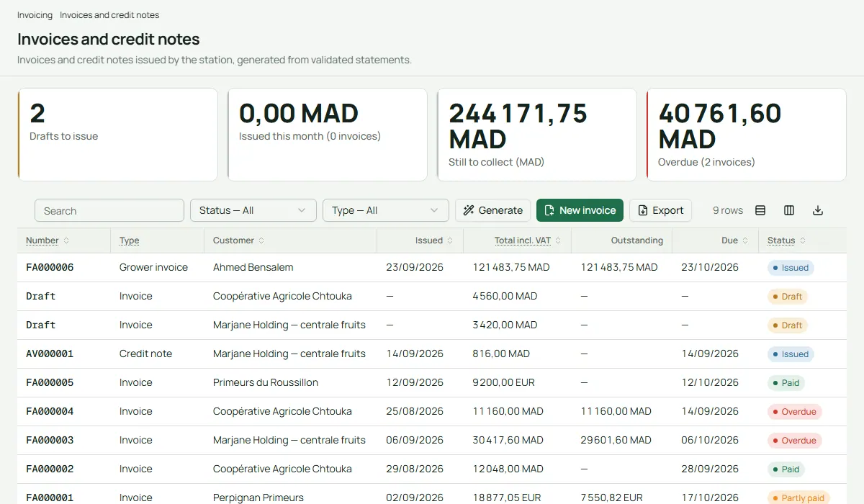Click the Generate button
This screenshot has width=864, height=504.
493,210
